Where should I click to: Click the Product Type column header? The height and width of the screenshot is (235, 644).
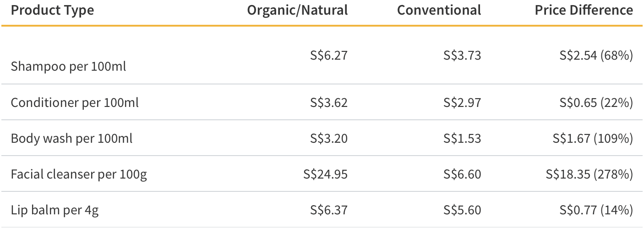(52, 11)
